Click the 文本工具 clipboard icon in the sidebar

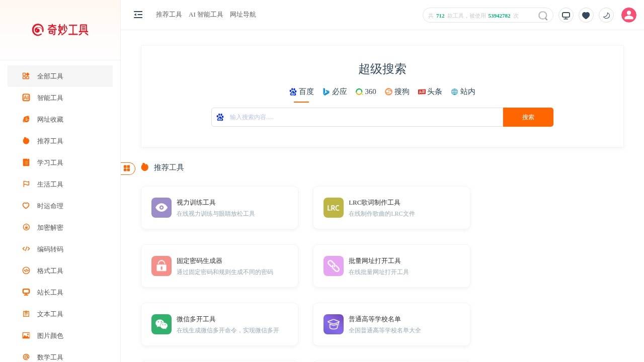tap(26, 314)
